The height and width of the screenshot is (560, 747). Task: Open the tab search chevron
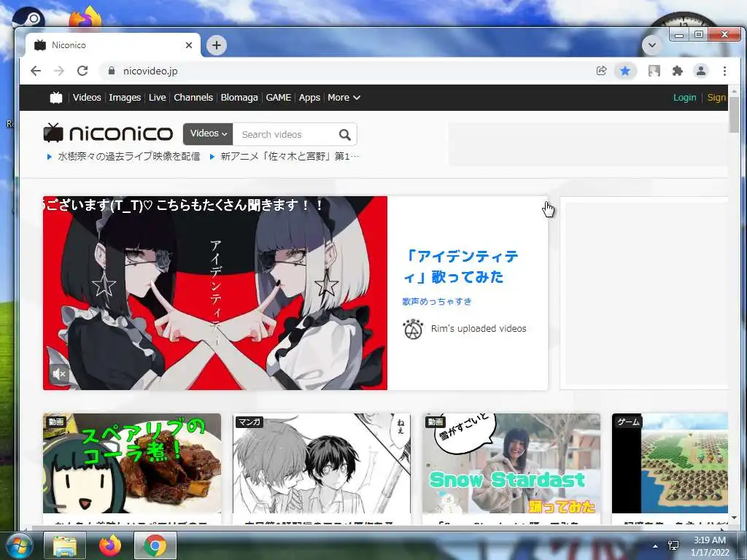click(x=651, y=45)
